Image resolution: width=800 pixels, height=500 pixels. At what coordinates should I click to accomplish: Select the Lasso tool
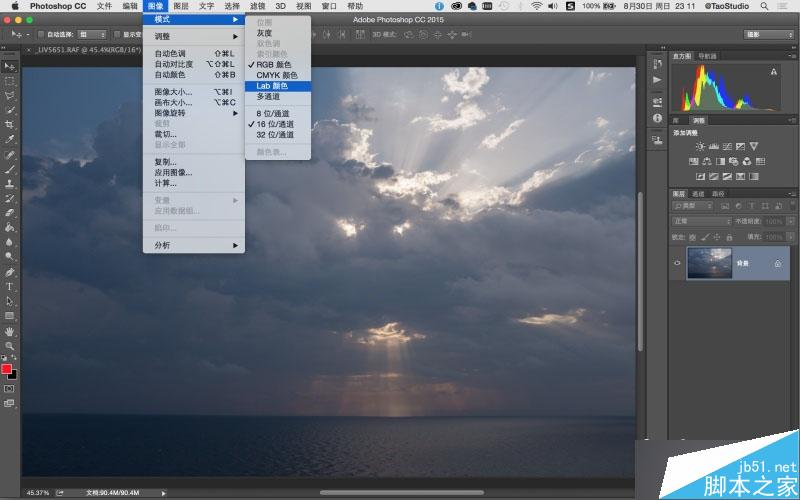tap(9, 96)
